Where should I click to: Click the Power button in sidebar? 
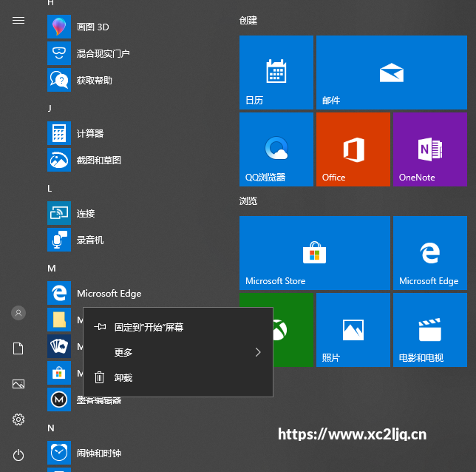(x=18, y=455)
